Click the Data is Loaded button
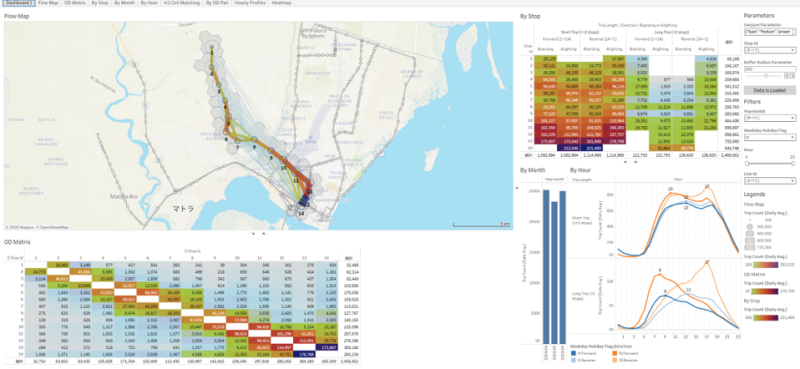Screen dimensions: 800x369 point(769,90)
